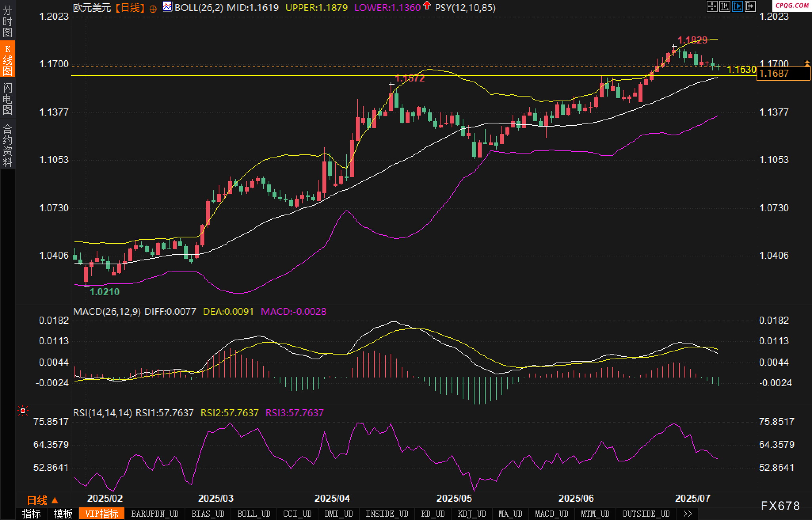Click the orange circle icon beside 日线

coord(153,9)
